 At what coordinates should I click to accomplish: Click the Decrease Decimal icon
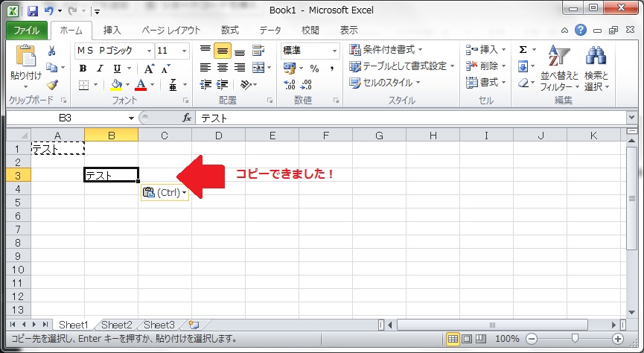coord(306,85)
